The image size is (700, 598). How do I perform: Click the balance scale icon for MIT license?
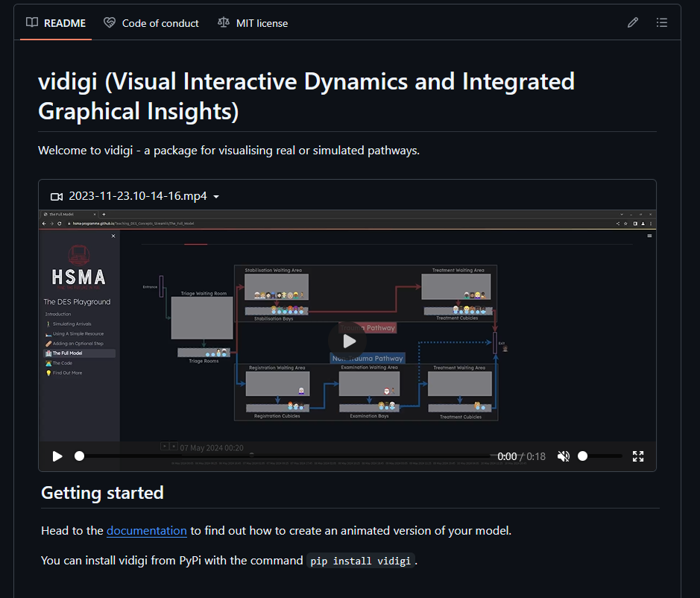pos(224,23)
